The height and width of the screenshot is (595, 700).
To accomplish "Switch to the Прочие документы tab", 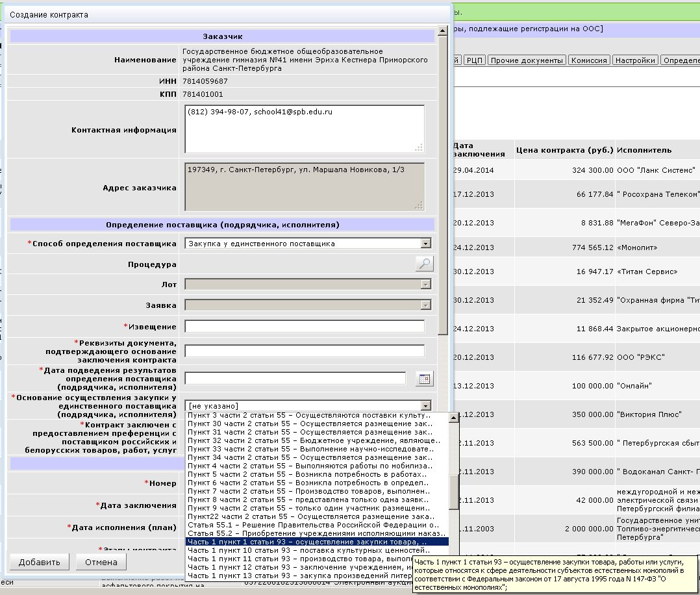I will point(527,60).
